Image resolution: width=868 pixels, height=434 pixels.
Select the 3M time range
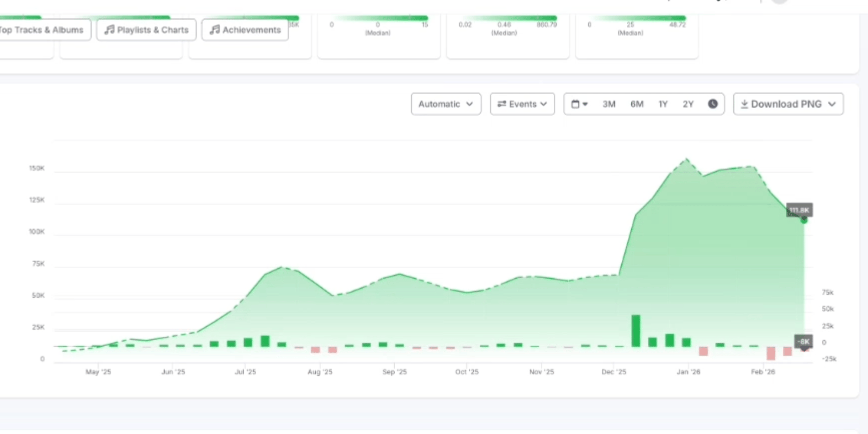coord(609,104)
